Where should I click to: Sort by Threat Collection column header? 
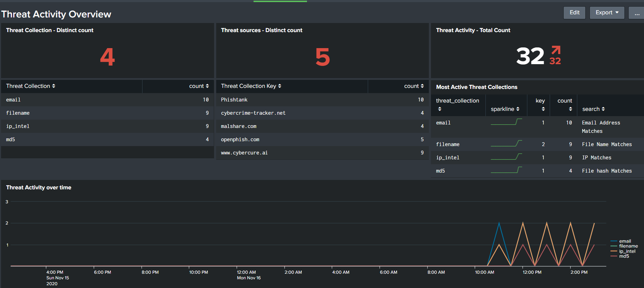click(31, 86)
